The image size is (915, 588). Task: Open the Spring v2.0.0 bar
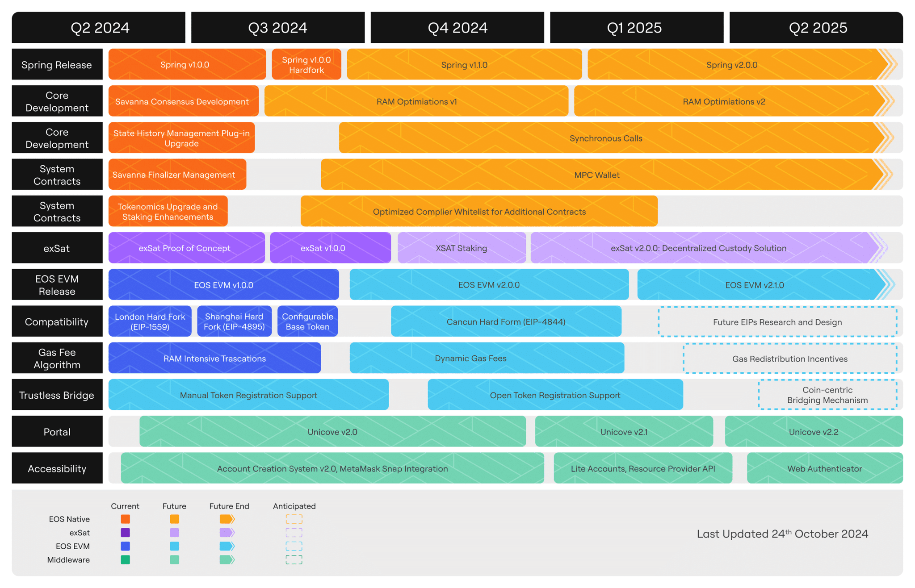pos(742,65)
